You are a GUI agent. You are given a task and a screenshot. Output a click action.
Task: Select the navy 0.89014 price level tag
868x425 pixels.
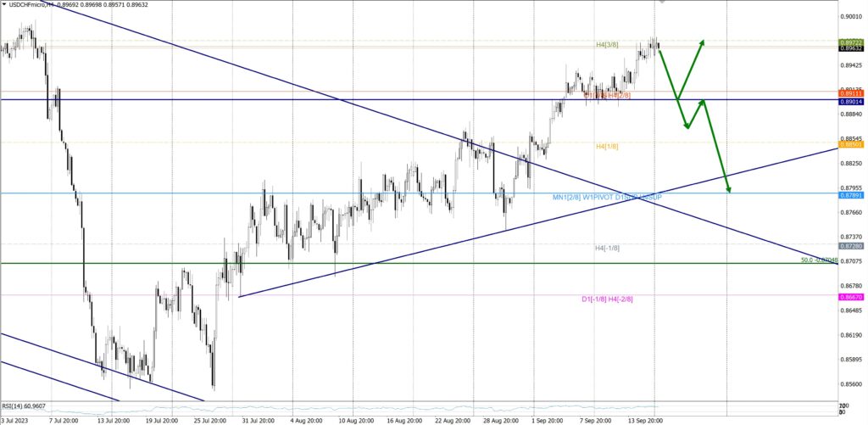(851, 100)
